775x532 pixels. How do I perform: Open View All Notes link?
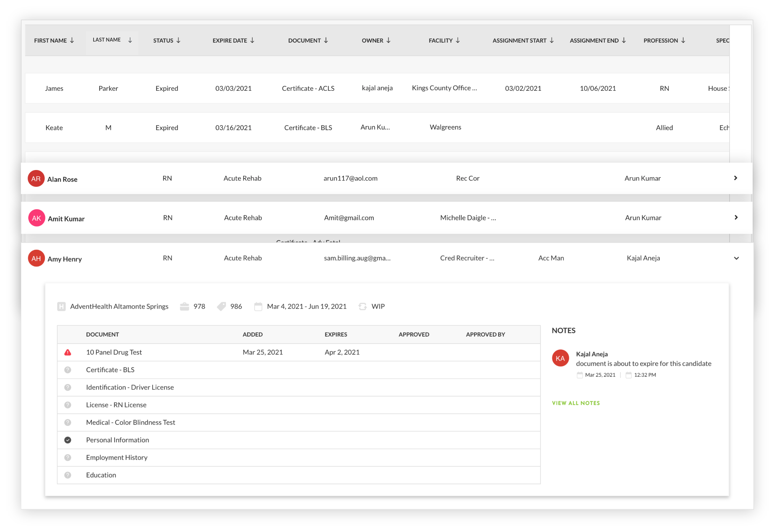[x=576, y=403]
